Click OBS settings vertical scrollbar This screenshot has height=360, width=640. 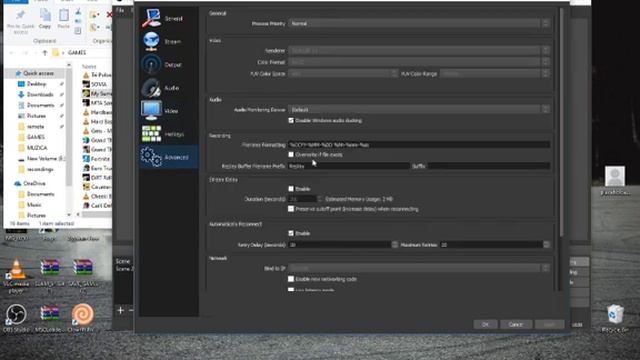click(562, 122)
